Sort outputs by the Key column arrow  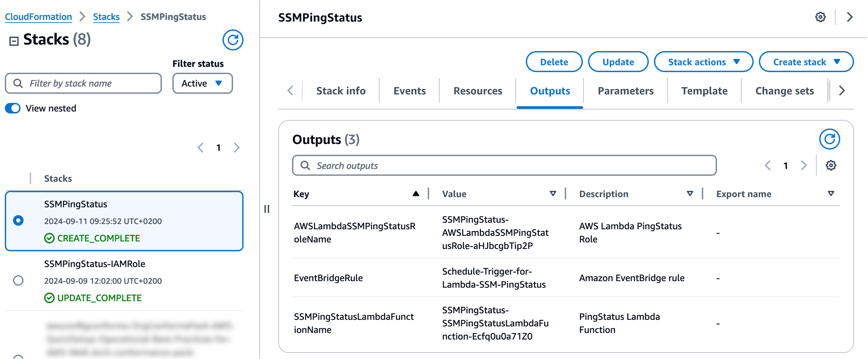point(416,194)
